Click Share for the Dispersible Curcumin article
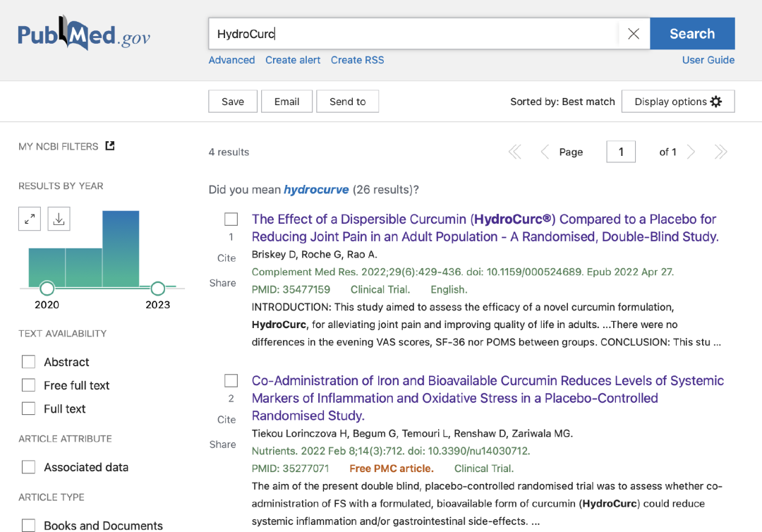The width and height of the screenshot is (762, 532). click(x=222, y=283)
